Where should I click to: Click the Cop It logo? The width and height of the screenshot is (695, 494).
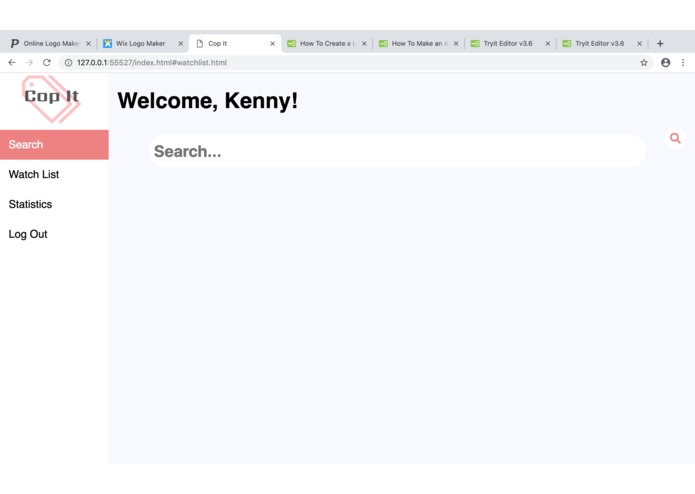(x=51, y=98)
